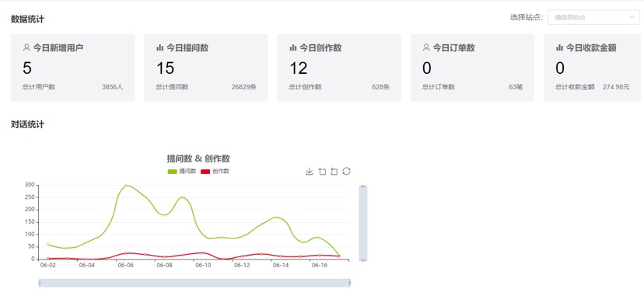Click the chart zoom-reset (back) icon
644x303 pixels.
[x=334, y=172]
